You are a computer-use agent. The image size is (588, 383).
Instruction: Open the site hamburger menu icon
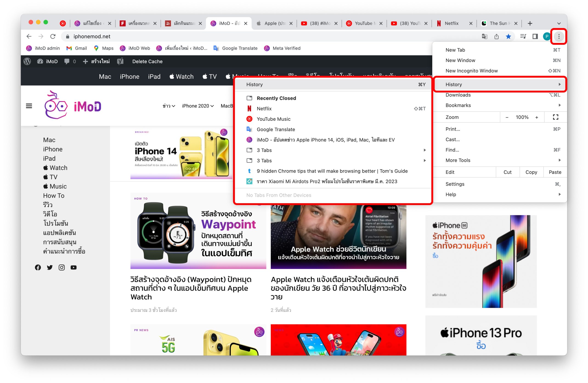(x=29, y=106)
